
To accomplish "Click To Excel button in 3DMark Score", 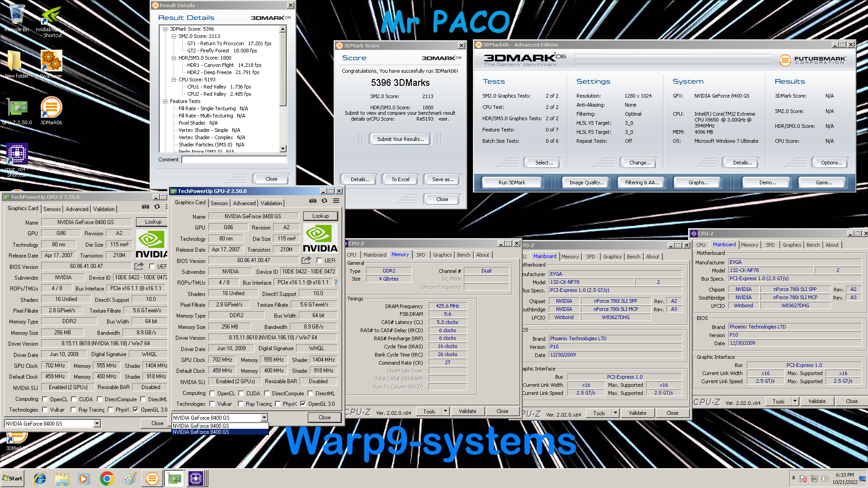I will [400, 179].
